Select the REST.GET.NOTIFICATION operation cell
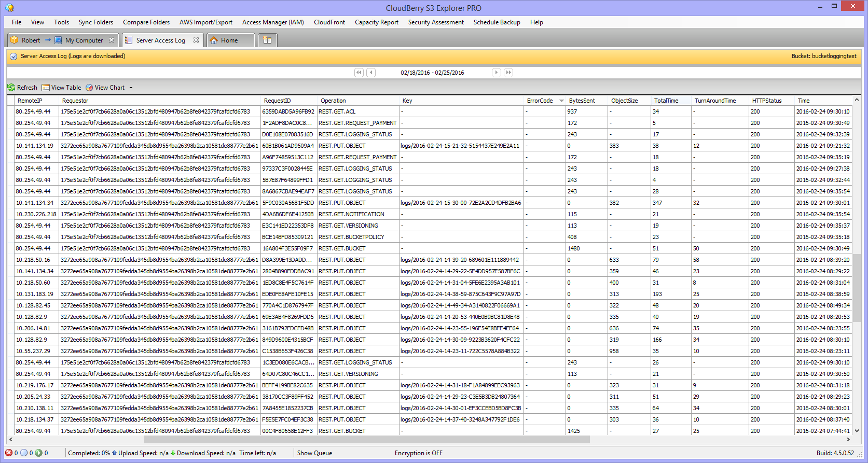The width and height of the screenshot is (868, 463). [x=358, y=214]
